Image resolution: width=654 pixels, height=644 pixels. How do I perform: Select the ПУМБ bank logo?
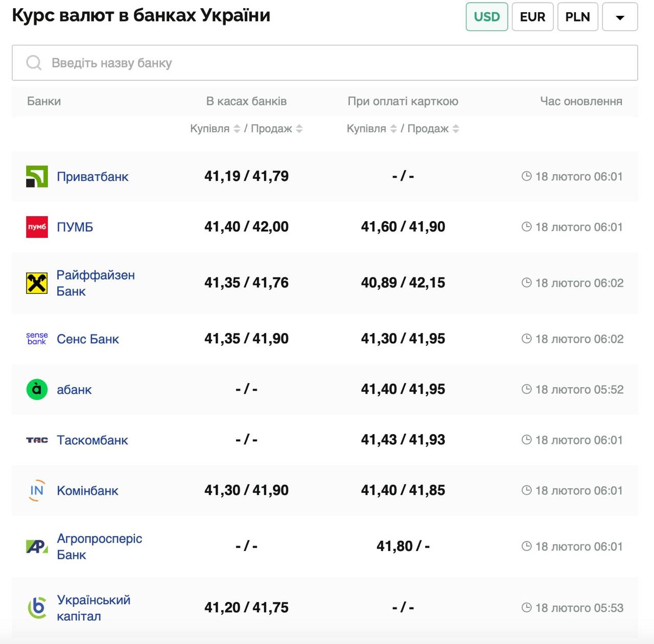[36, 227]
